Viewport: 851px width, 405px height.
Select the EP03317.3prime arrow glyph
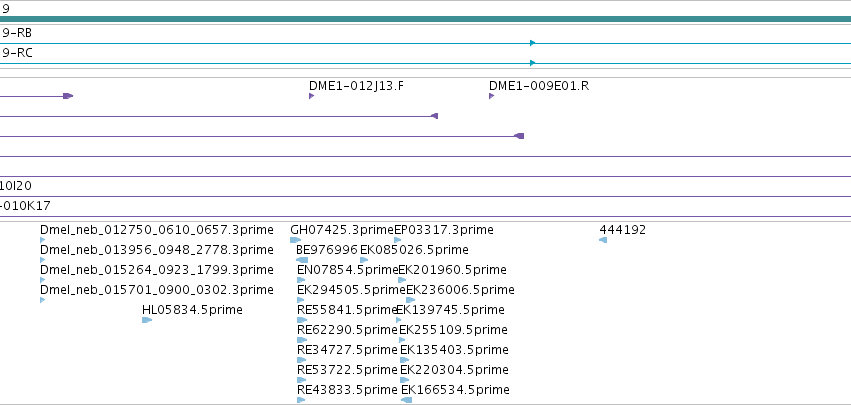tap(398, 240)
